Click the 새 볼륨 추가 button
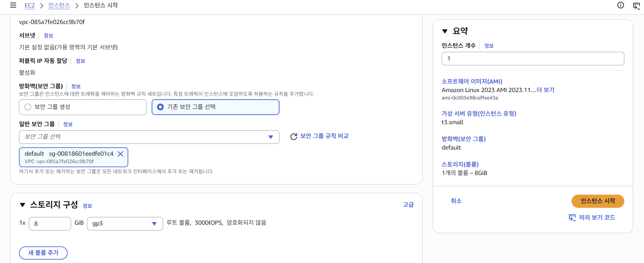The width and height of the screenshot is (644, 263). [43, 253]
